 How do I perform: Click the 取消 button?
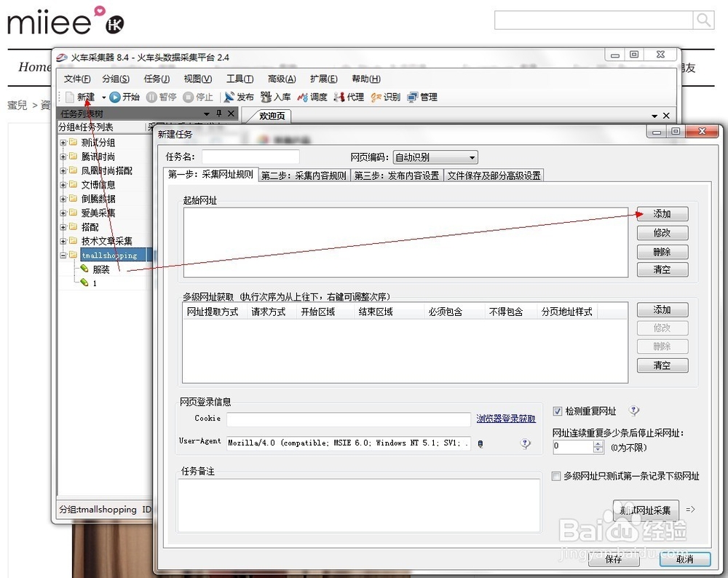(x=685, y=559)
